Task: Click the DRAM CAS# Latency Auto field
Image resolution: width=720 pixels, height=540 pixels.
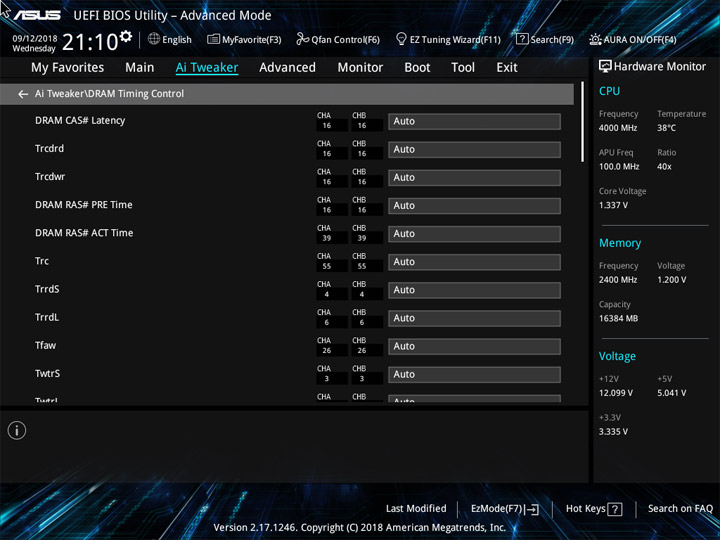Action: click(x=474, y=122)
